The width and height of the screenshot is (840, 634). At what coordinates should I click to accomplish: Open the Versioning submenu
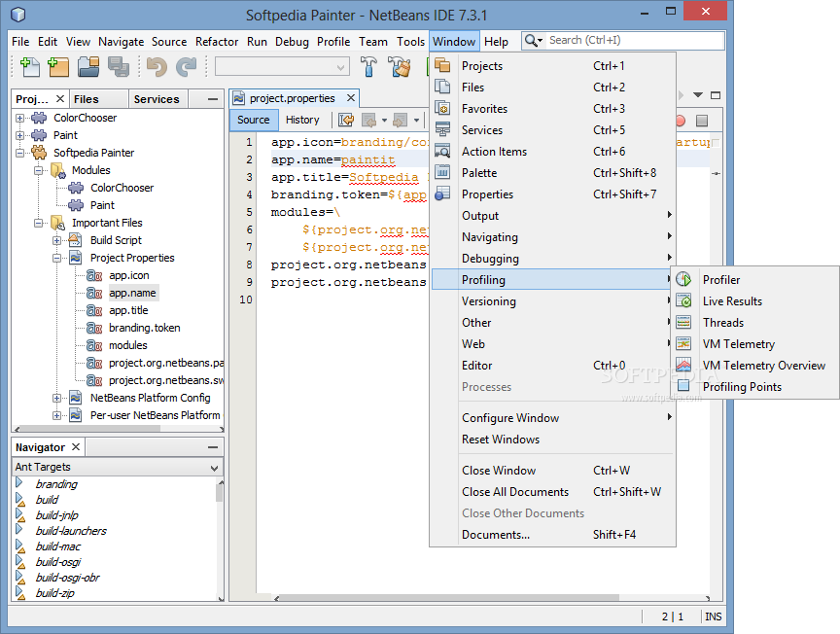[552, 301]
